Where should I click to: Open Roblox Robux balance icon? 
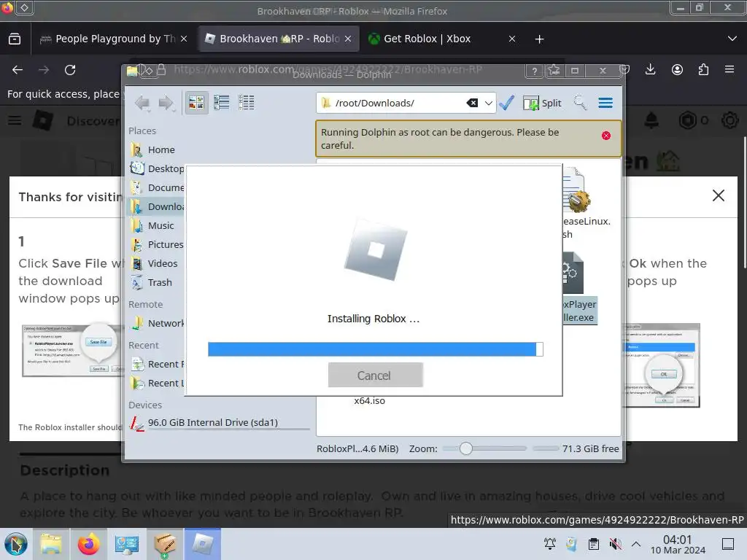687,120
